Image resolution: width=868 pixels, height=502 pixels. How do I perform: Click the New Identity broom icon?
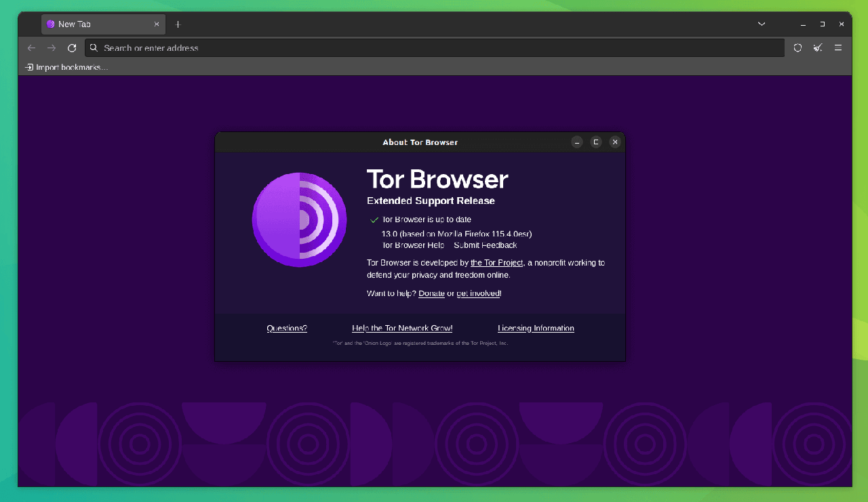pyautogui.click(x=818, y=48)
